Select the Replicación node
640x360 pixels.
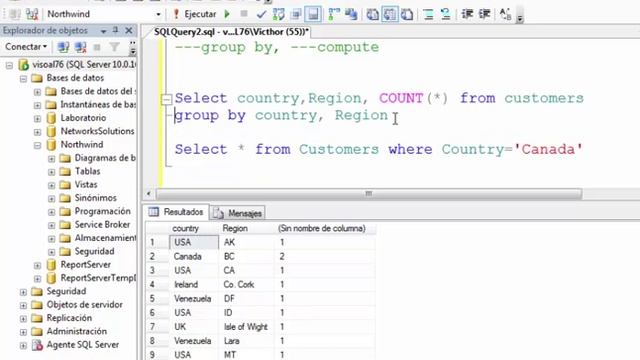click(69, 318)
